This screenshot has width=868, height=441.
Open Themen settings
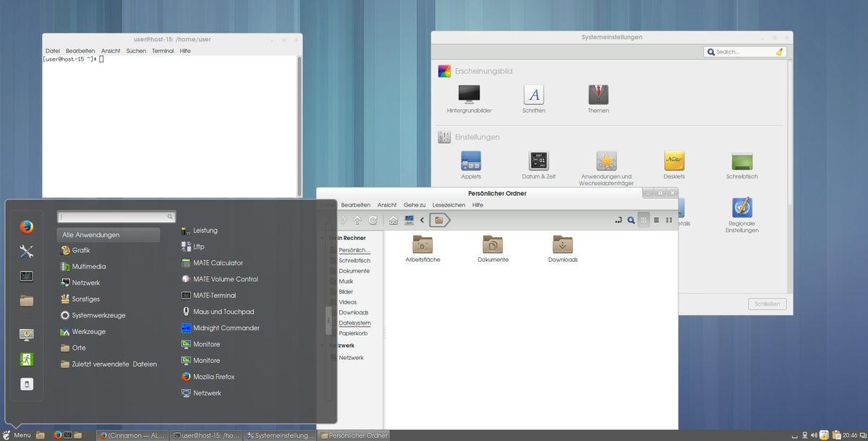point(598,99)
